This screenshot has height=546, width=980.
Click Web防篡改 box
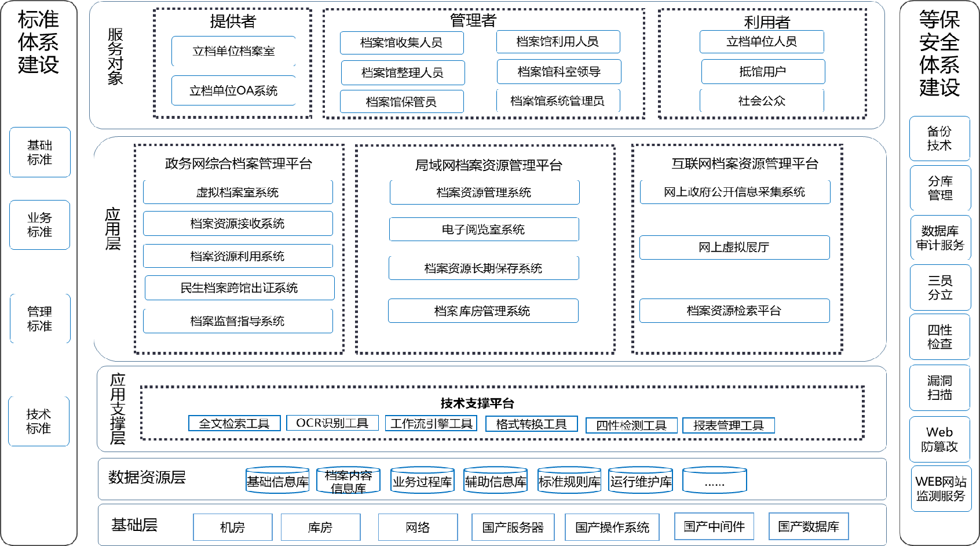[940, 439]
